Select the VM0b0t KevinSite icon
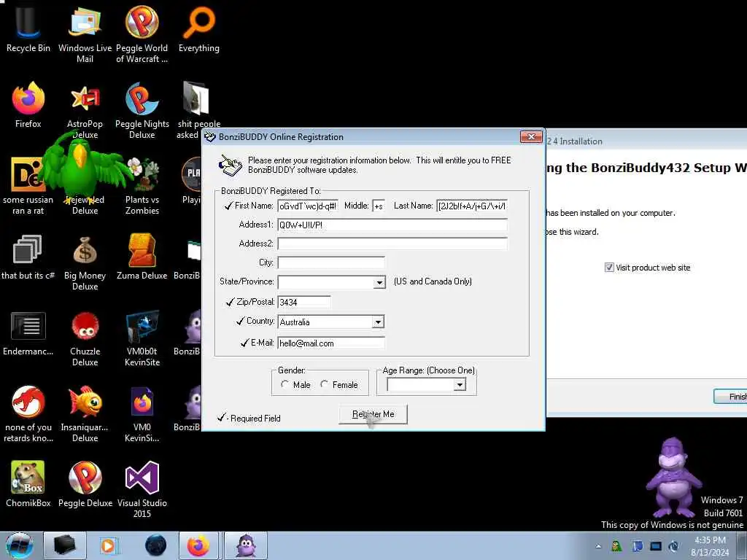 coord(142,338)
